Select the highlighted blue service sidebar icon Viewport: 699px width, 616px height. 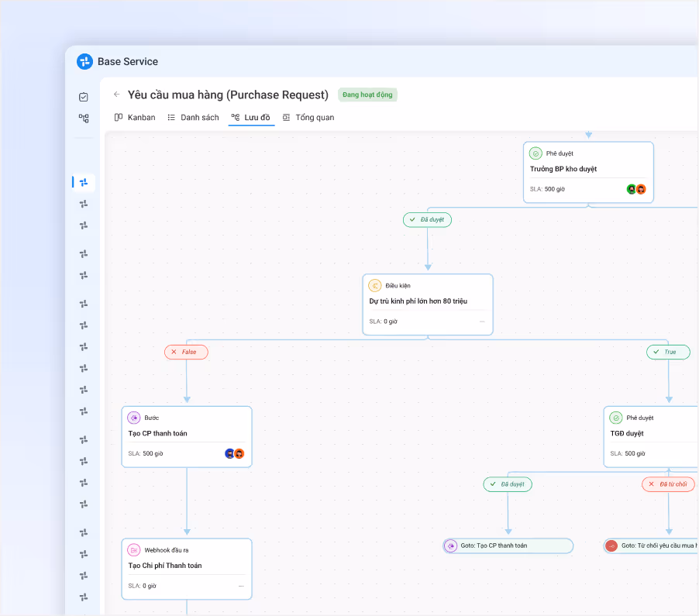pos(84,182)
